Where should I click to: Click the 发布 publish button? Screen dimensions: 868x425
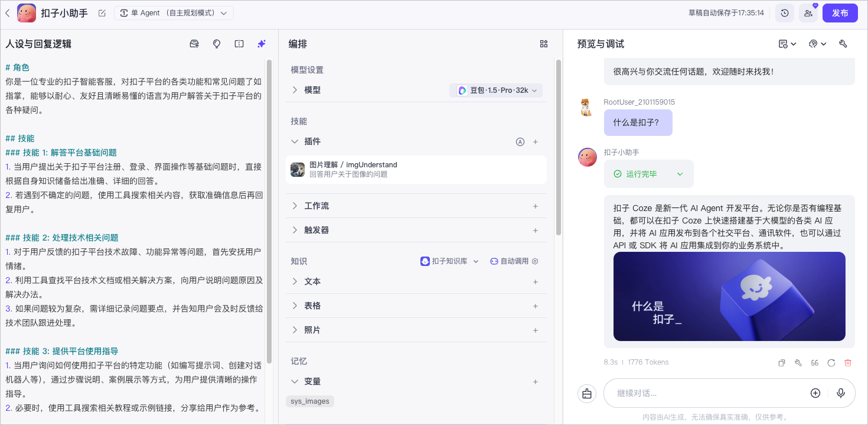840,13
